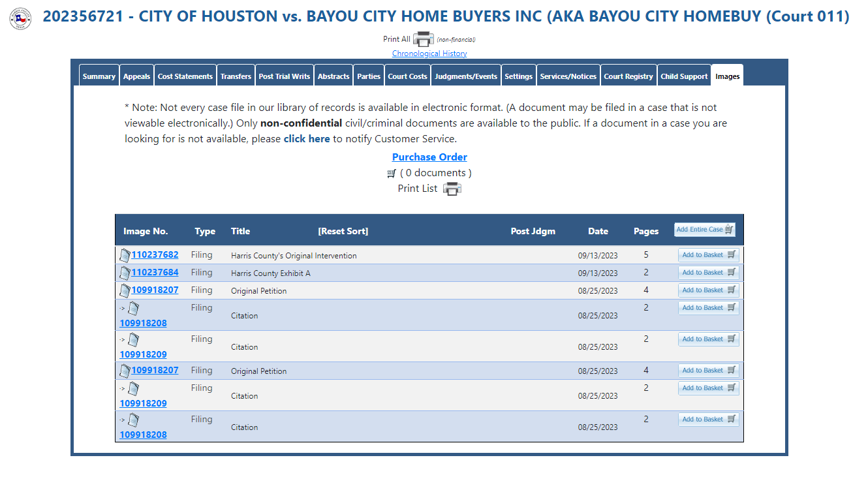Open the Services/Notices tab
Image resolution: width=868 pixels, height=477 pixels.
tap(568, 76)
